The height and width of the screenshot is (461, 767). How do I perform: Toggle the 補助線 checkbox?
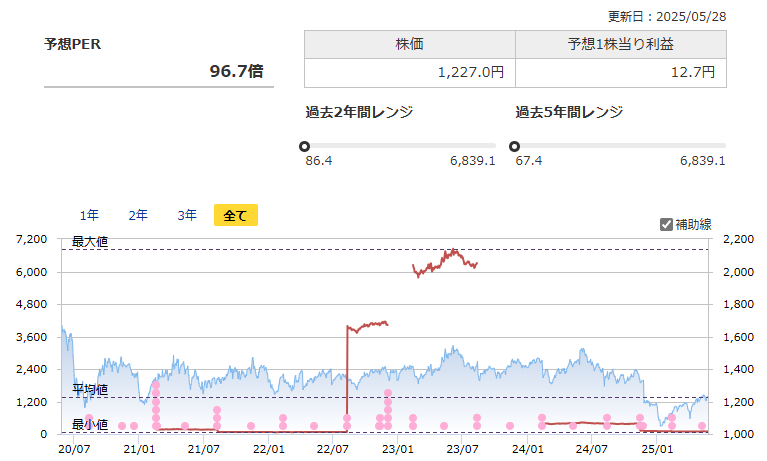[x=667, y=224]
